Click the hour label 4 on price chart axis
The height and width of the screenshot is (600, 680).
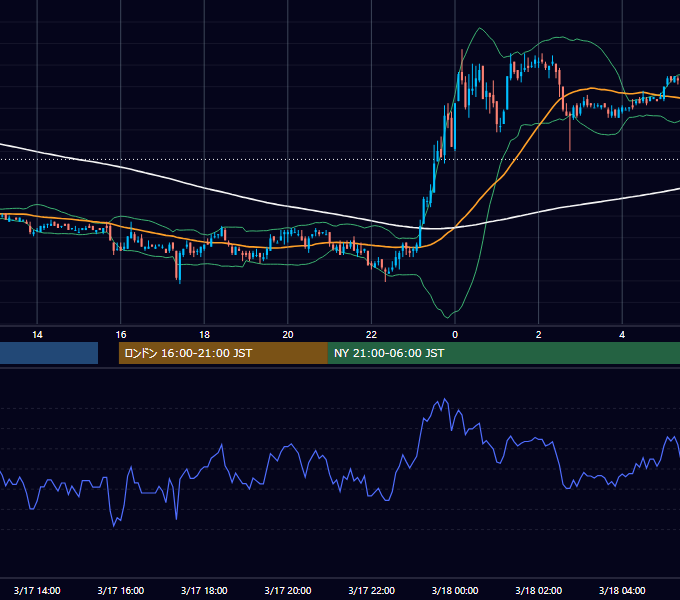click(622, 335)
